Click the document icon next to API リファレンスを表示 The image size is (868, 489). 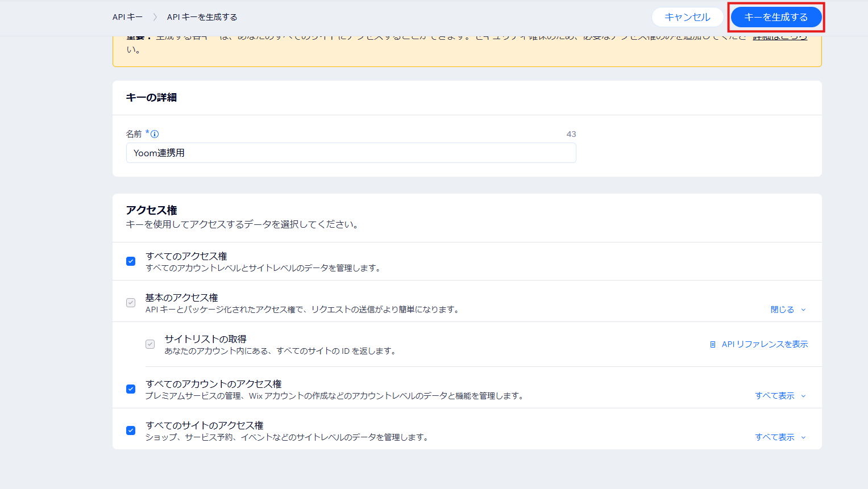713,344
